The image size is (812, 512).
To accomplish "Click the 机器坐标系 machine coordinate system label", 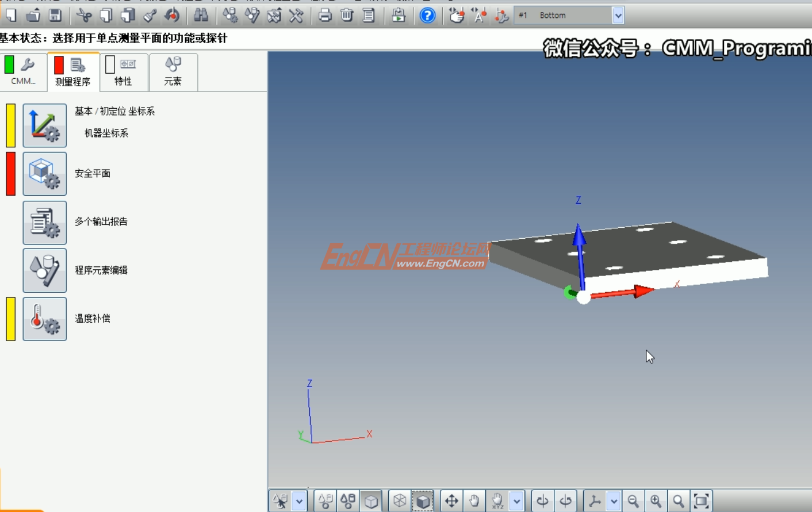I will pos(106,133).
